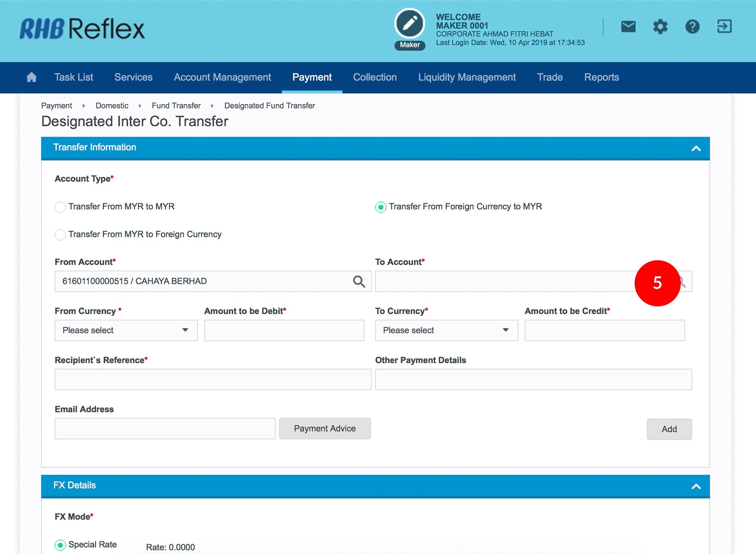Click the home icon in navigation bar
Viewport: 756px width, 554px height.
tap(31, 77)
